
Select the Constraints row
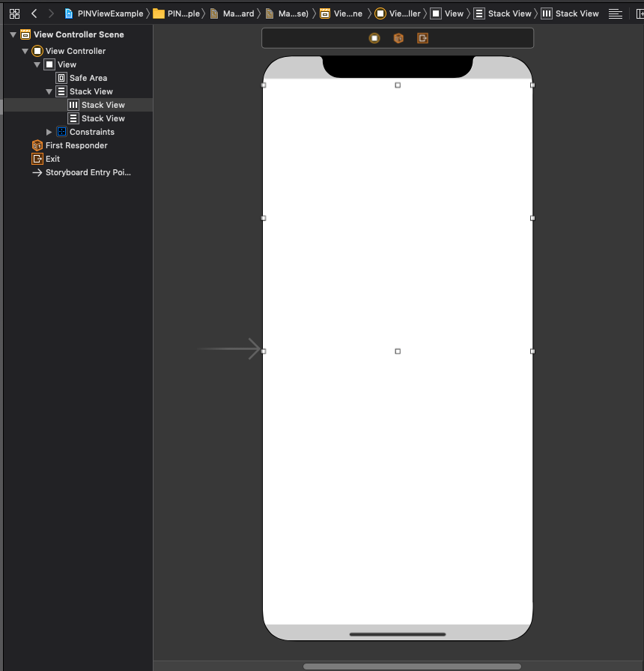click(79, 132)
